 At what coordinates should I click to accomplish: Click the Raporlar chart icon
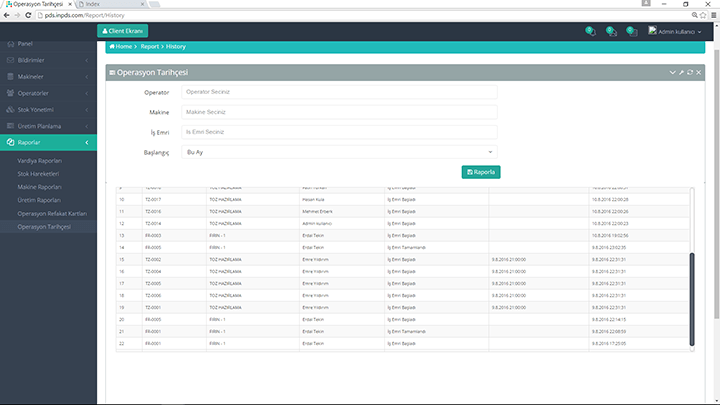tap(11, 142)
